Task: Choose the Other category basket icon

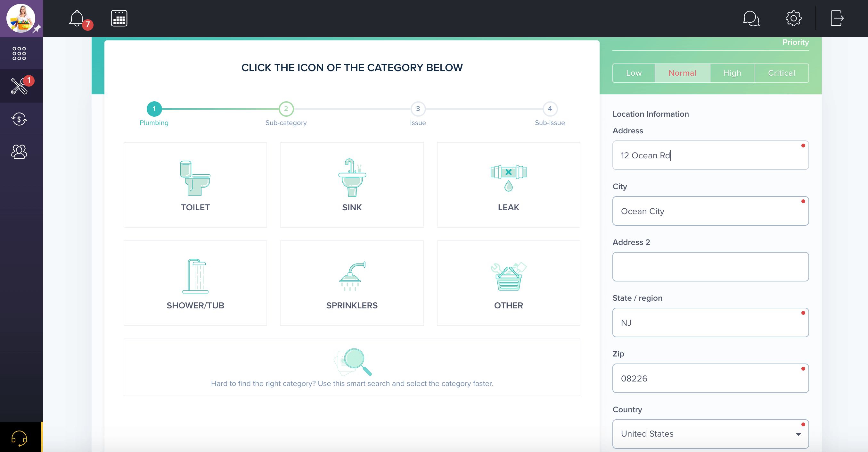Action: 508,276
